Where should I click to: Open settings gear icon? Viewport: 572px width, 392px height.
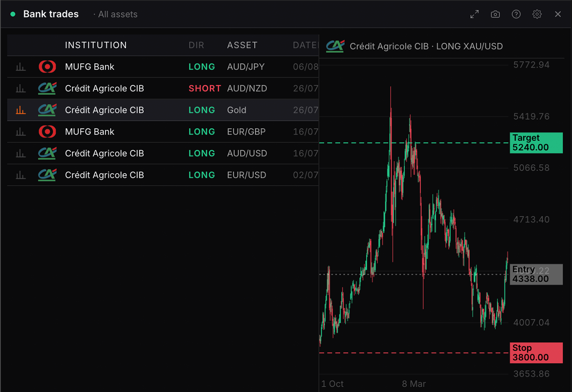tap(537, 14)
